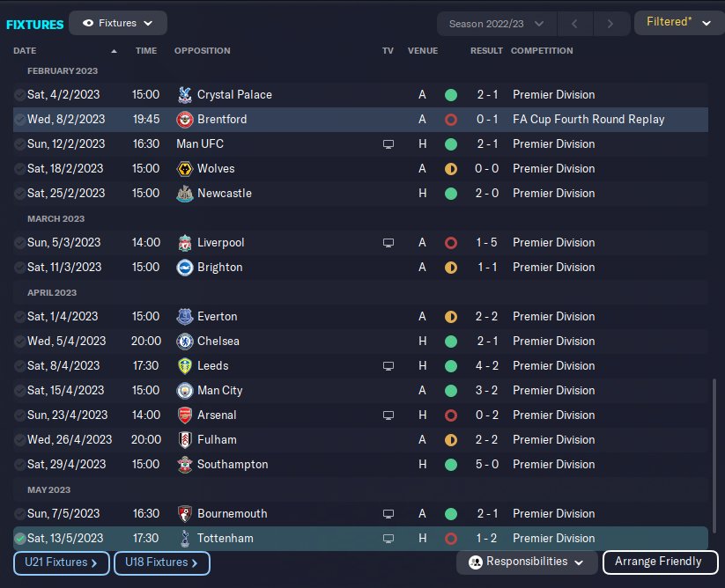Open U21 Fixtures

pyautogui.click(x=62, y=562)
